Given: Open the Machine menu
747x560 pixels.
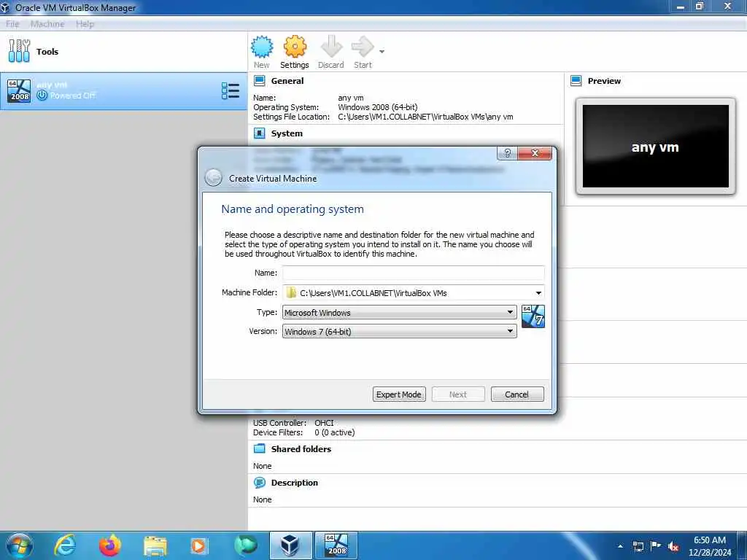Looking at the screenshot, I should click(x=47, y=24).
